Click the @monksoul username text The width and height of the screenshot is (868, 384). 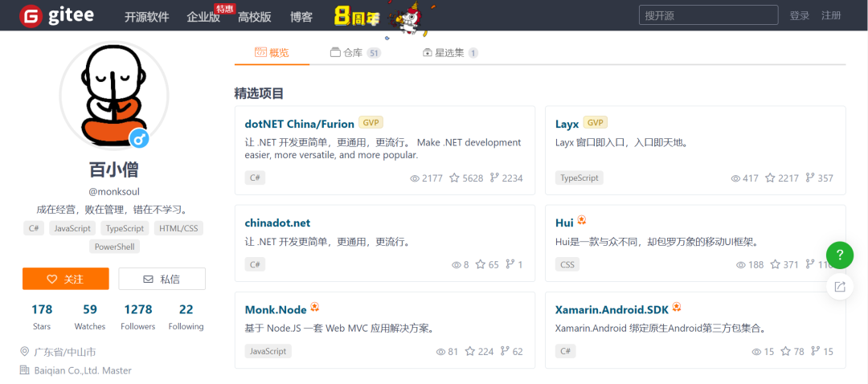[114, 192]
